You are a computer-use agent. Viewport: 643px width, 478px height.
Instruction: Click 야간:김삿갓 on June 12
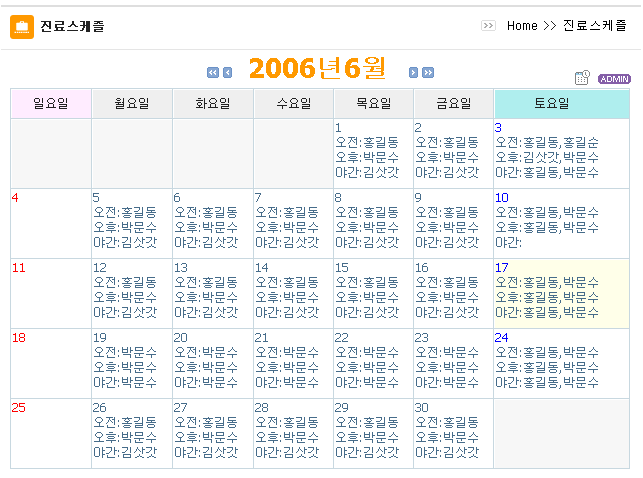point(125,313)
